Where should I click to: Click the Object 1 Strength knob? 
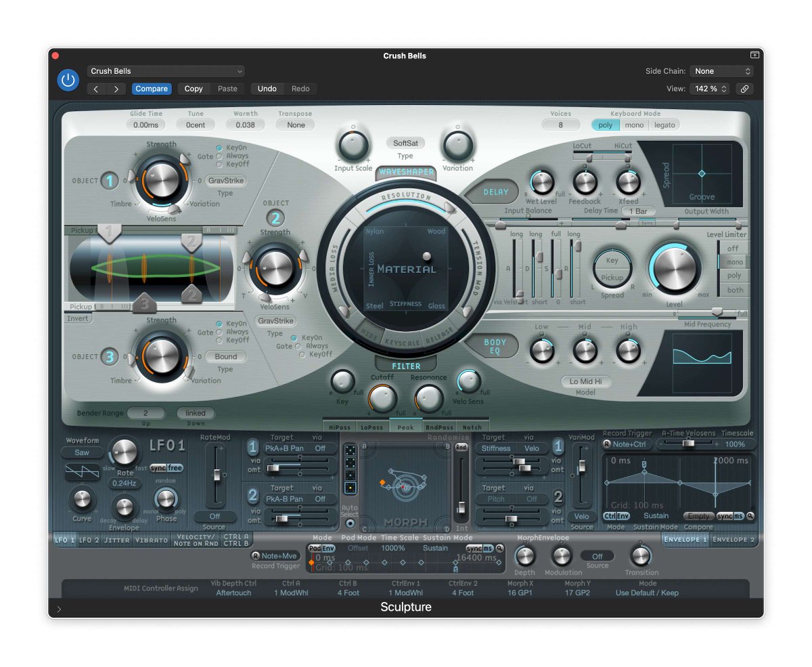(x=162, y=179)
